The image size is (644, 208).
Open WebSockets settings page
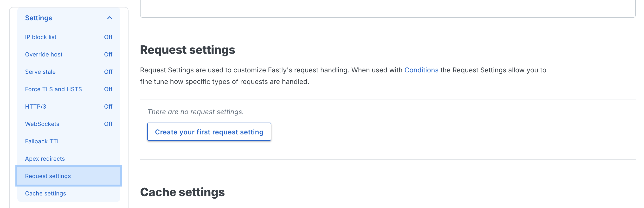coord(42,124)
